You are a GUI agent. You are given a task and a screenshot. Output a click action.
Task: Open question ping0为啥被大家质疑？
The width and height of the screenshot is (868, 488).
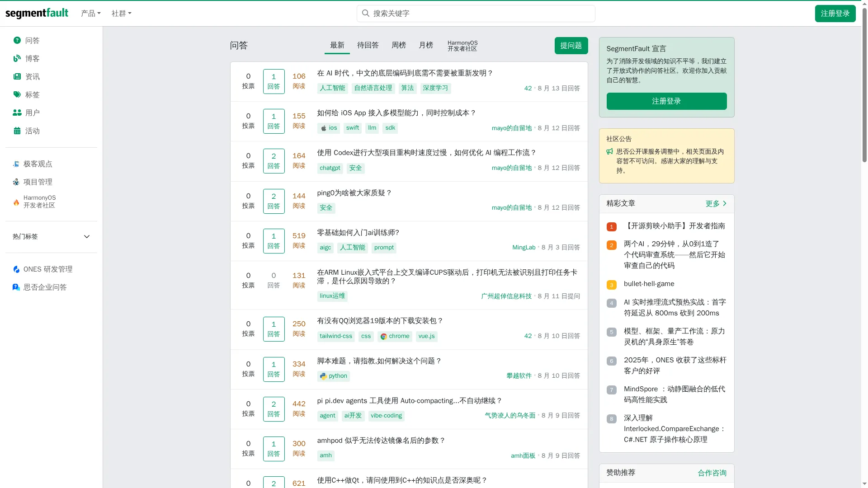(354, 193)
